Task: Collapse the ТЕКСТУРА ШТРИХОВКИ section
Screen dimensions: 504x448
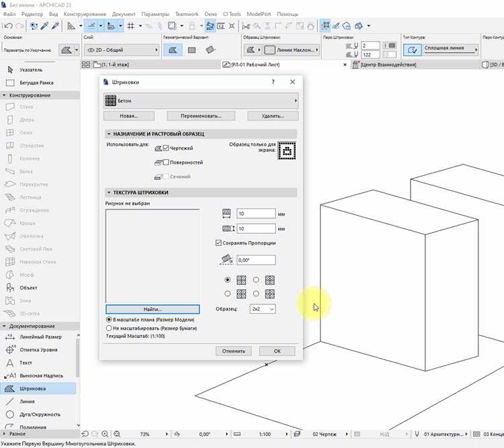Action: click(x=109, y=193)
